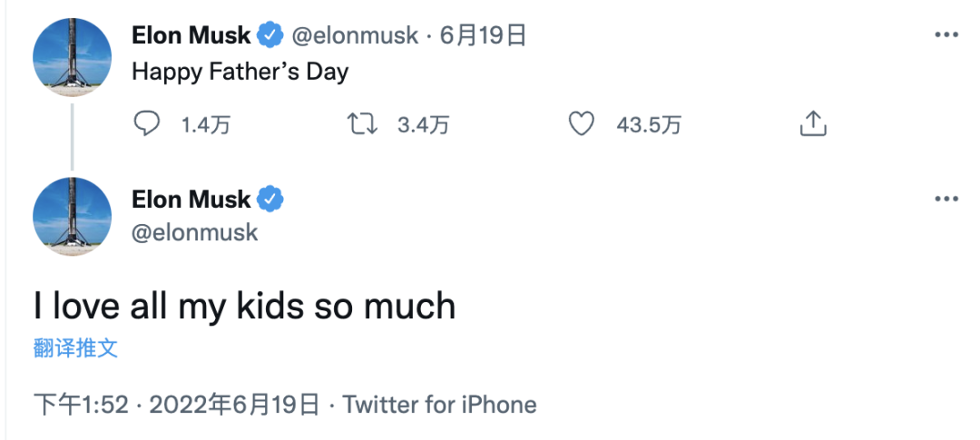980x440 pixels.
Task: Click the second tweet's rocket avatar
Action: pyautogui.click(x=73, y=218)
